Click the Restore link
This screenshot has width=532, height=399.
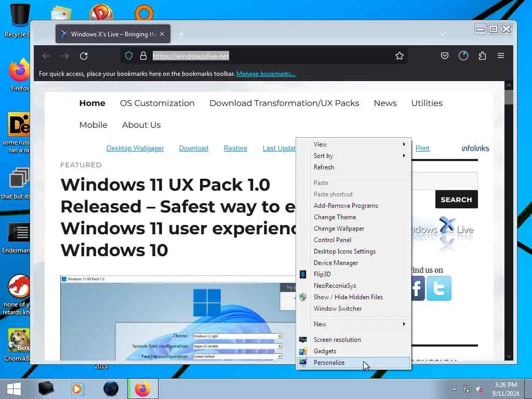tap(235, 148)
